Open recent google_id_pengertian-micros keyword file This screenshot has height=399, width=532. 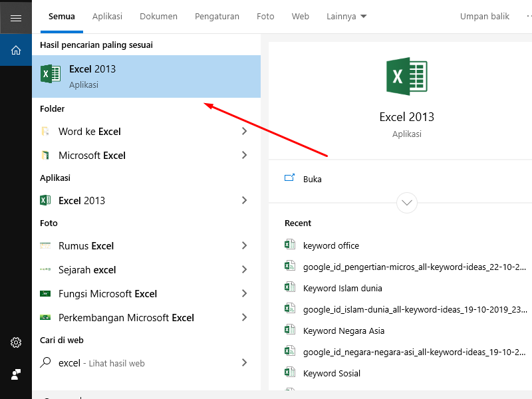click(414, 267)
